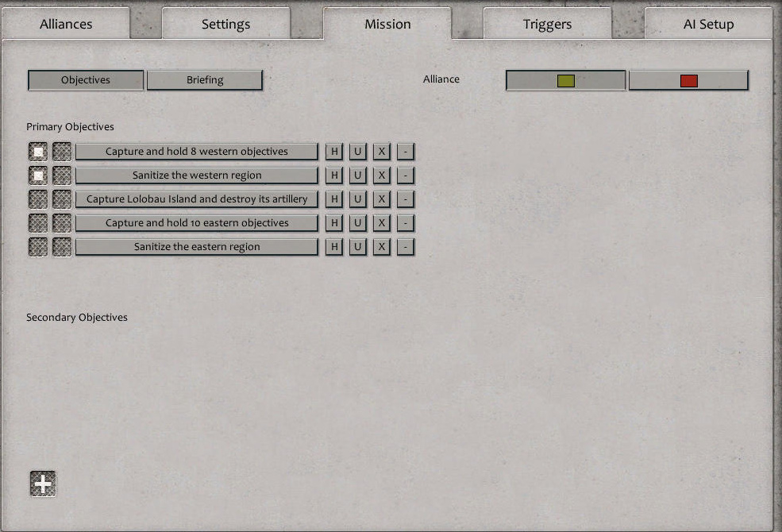Image resolution: width=782 pixels, height=532 pixels.
Task: Click X for Sanitize the western region
Action: click(382, 175)
